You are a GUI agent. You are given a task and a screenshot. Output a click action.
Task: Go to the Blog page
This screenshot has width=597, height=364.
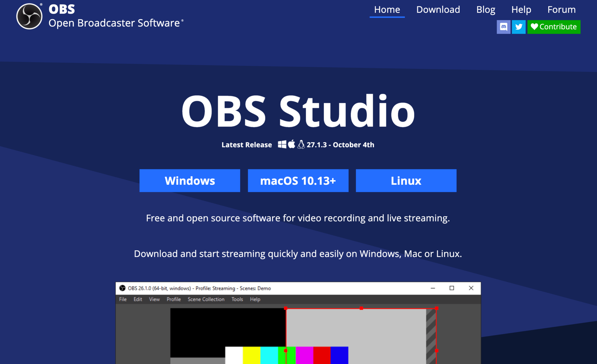point(486,10)
